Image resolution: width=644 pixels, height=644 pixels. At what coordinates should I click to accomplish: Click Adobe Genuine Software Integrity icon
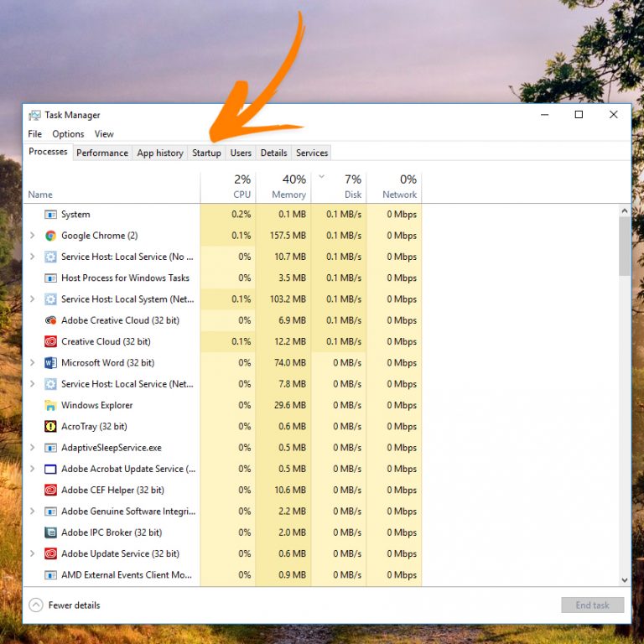pyautogui.click(x=50, y=512)
